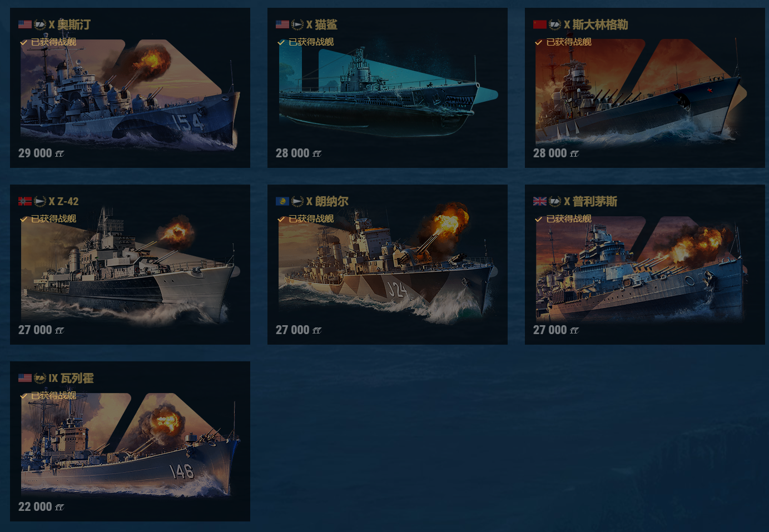Select the Z-42 destroyer artwork
The width and height of the screenshot is (769, 532).
(130, 267)
